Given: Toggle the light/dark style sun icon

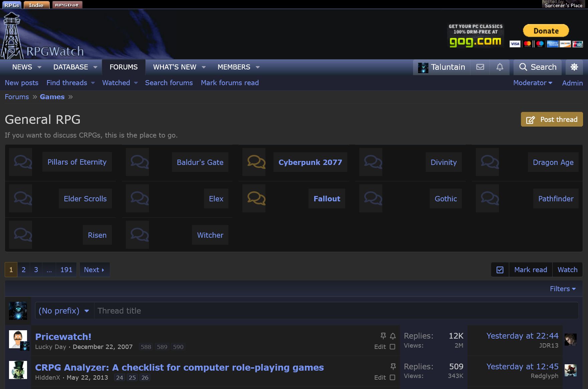Looking at the screenshot, I should click(x=574, y=67).
